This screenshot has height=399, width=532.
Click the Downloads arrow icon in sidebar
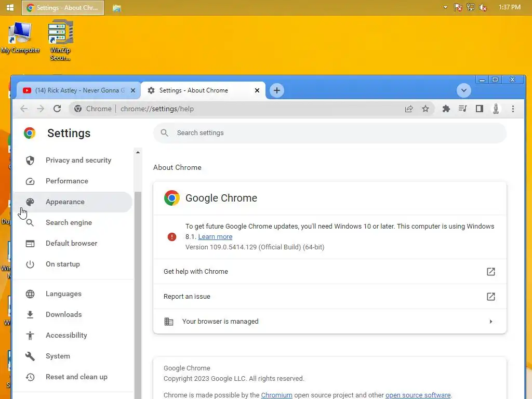click(30, 314)
